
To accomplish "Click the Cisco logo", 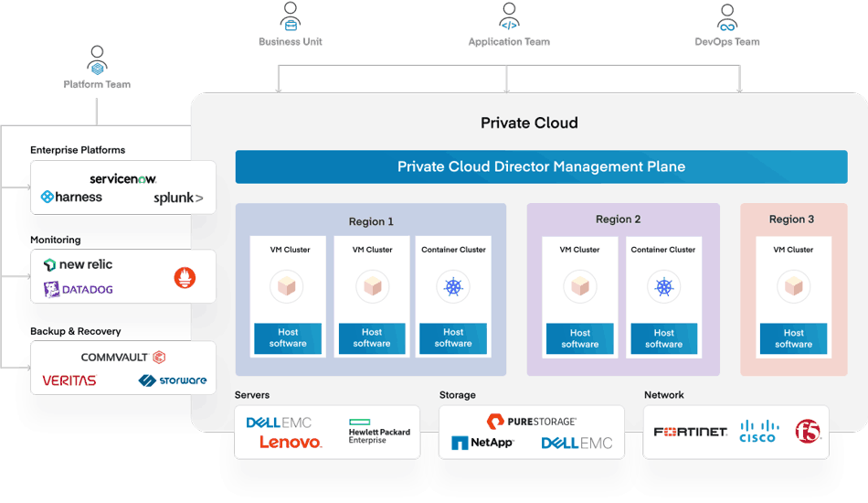I will [x=758, y=431].
